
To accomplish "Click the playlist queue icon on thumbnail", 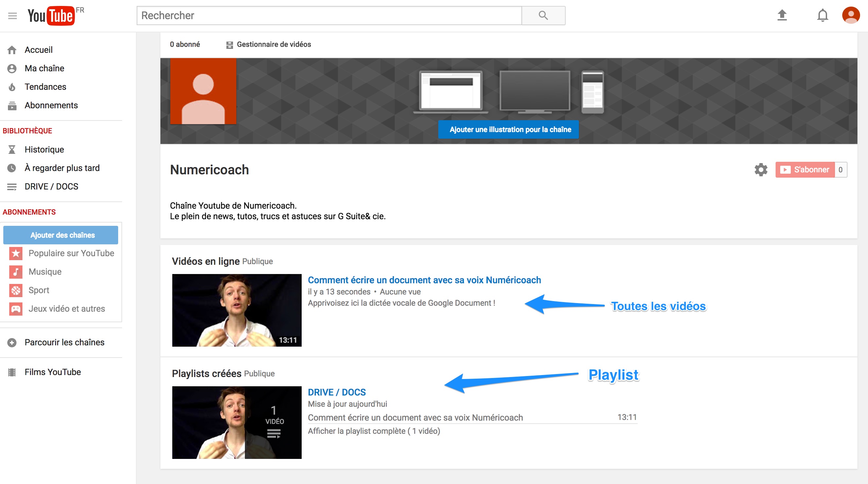I will point(274,433).
